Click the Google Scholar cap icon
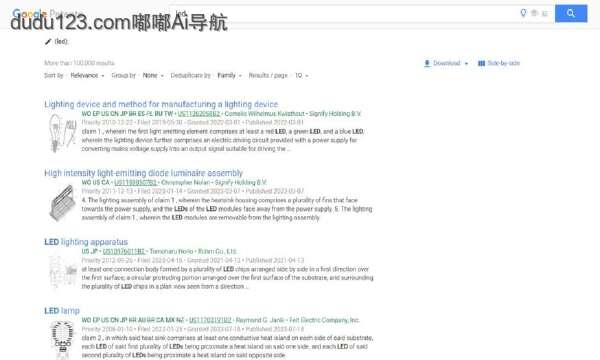The height and width of the screenshot is (360, 600). [534, 13]
